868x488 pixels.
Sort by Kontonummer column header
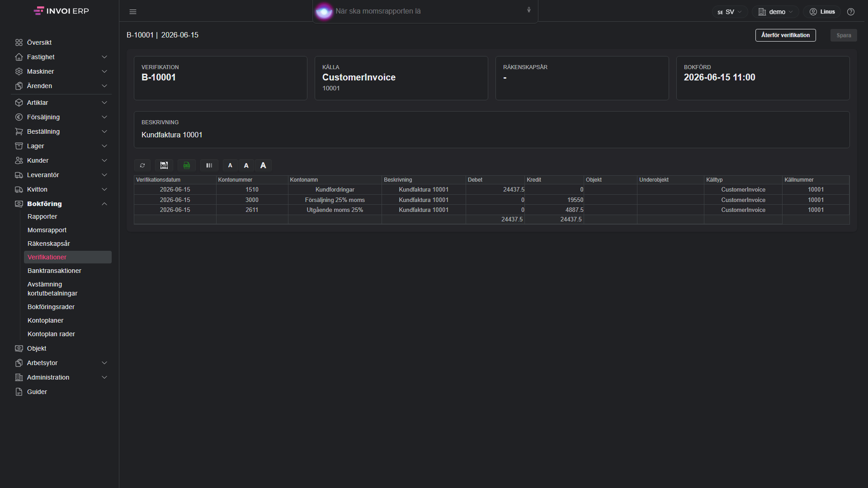pos(252,180)
